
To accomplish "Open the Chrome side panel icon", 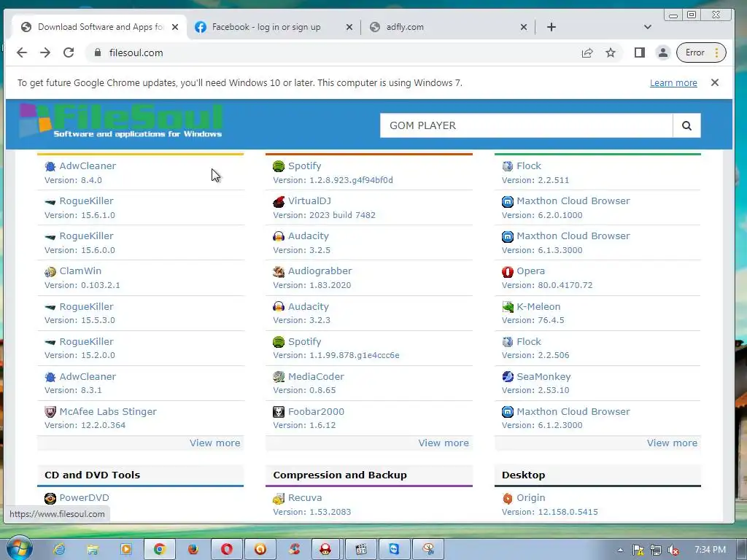I will (639, 52).
